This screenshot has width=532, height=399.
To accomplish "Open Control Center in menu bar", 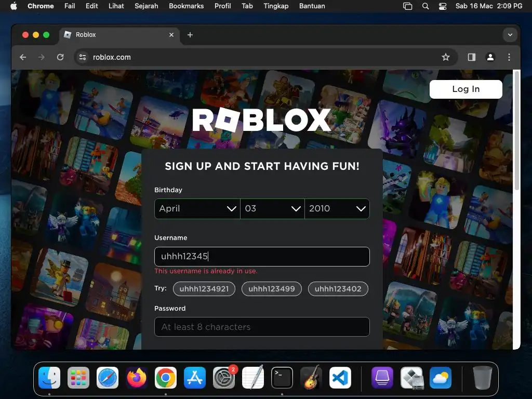I will pyautogui.click(x=443, y=6).
